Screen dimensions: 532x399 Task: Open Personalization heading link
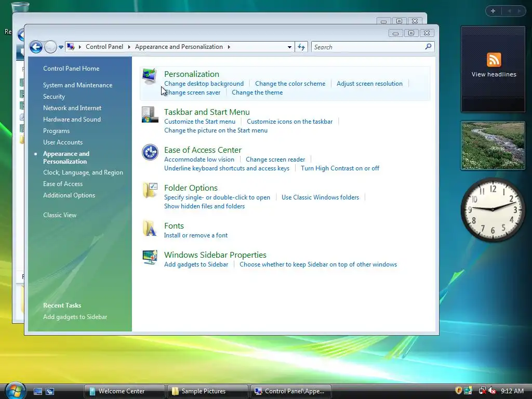[192, 74]
